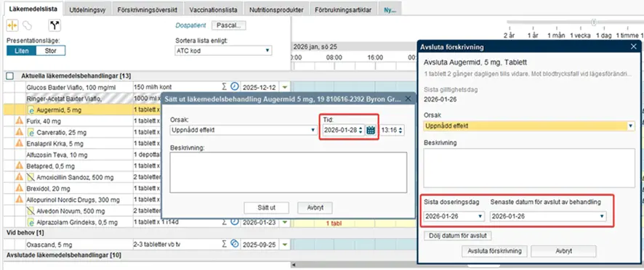Viewport: 644px width, 270px height.
Task: Click the yellow split arrows toolbar icon
Action: [12, 25]
